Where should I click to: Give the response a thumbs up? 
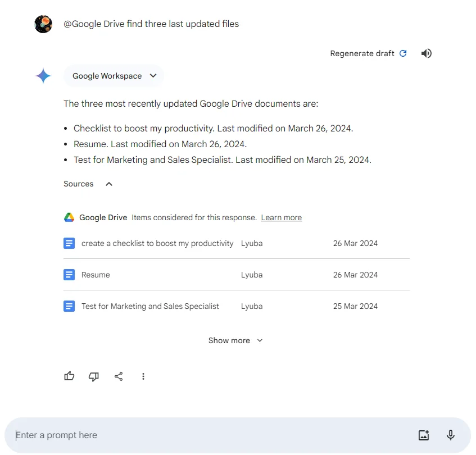(69, 376)
